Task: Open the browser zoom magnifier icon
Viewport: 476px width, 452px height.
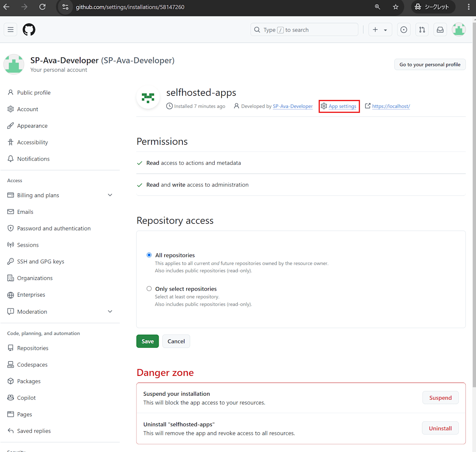Action: click(x=378, y=7)
